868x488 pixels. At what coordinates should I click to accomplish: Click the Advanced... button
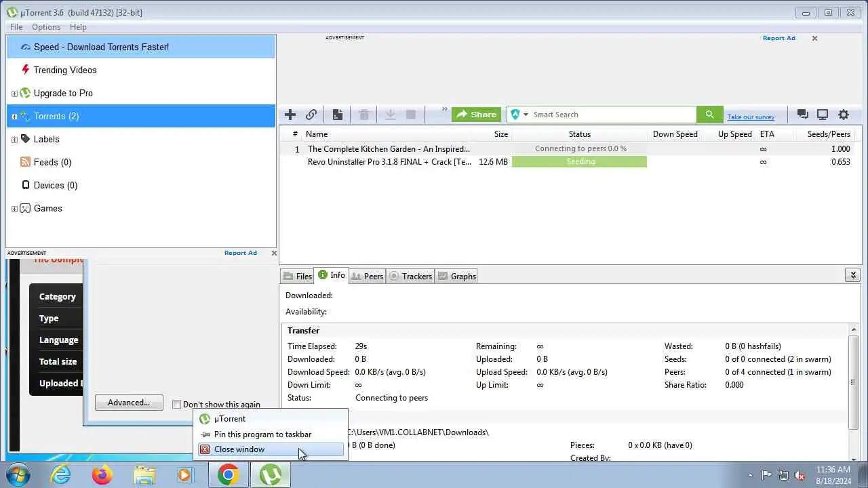[129, 403]
